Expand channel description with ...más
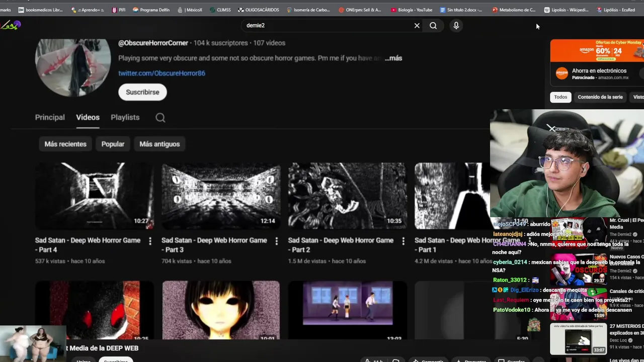Viewport: 644px width, 362px height. [393, 58]
